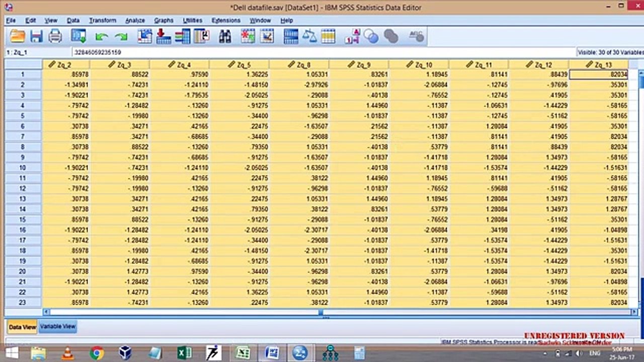Select row header 5
The image size is (644, 362).
pos(23,116)
